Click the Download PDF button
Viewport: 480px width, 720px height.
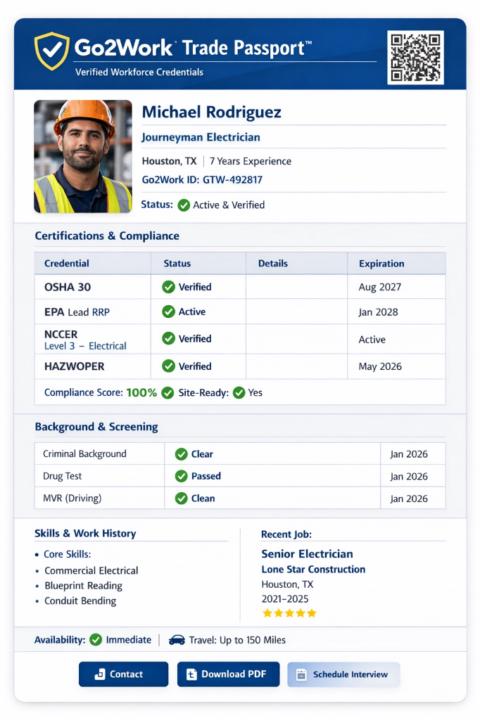(x=228, y=674)
